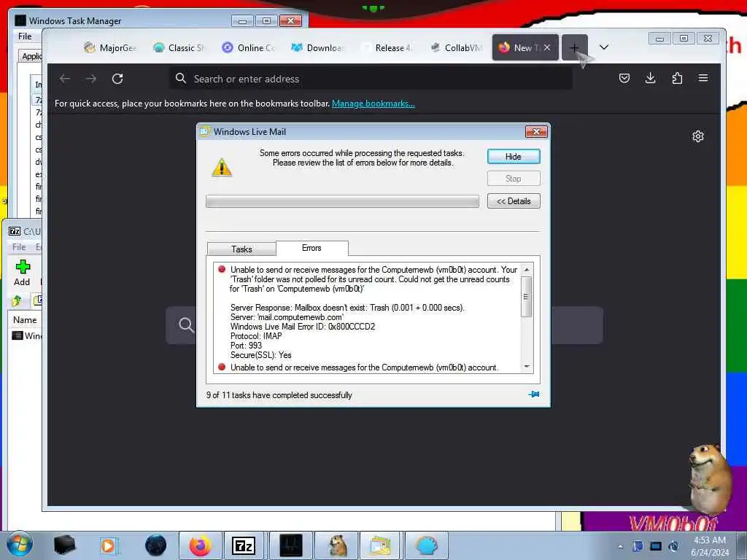
Task: Switch to the CollabVM browser tab
Action: click(457, 47)
